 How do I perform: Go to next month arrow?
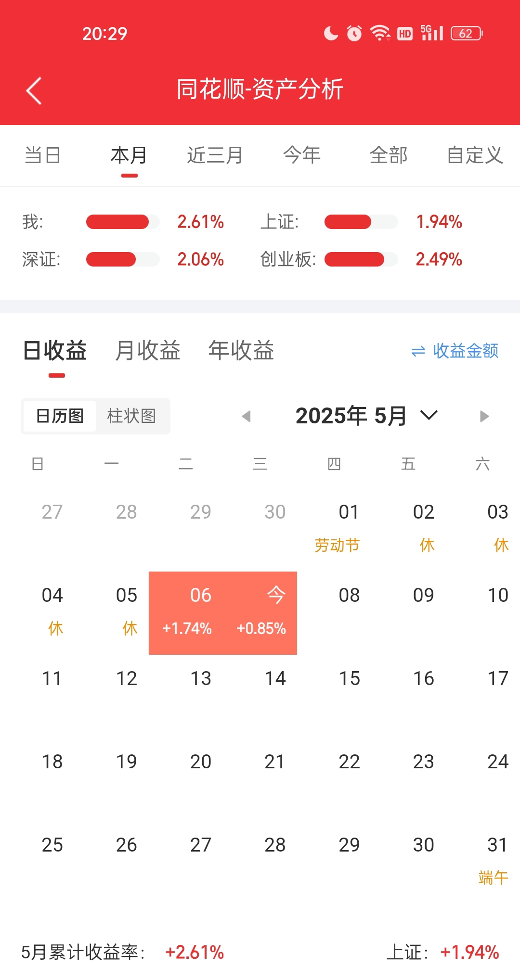pos(484,416)
